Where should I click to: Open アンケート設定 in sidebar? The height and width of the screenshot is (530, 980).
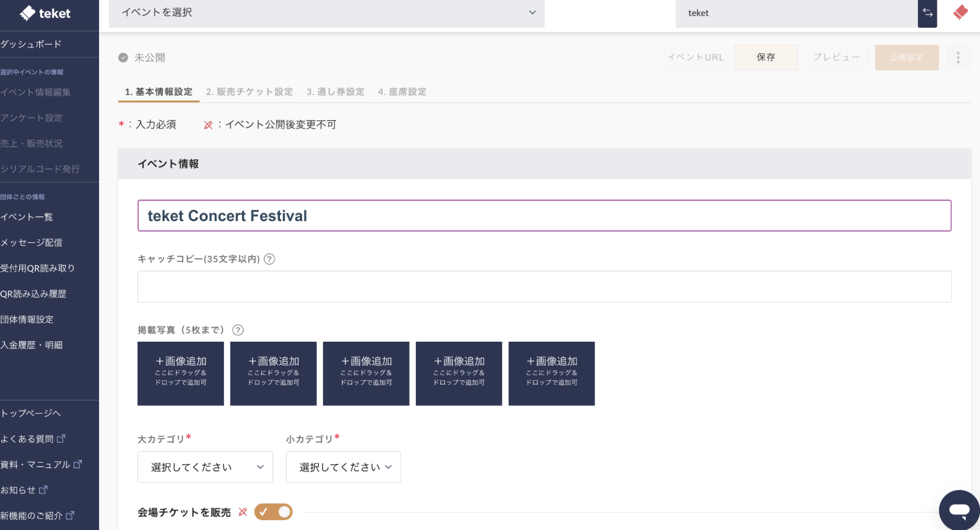coord(31,118)
